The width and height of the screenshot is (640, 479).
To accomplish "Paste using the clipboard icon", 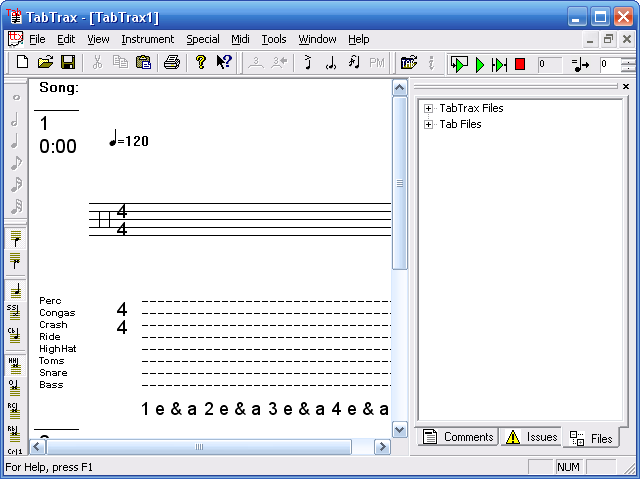I will [143, 62].
